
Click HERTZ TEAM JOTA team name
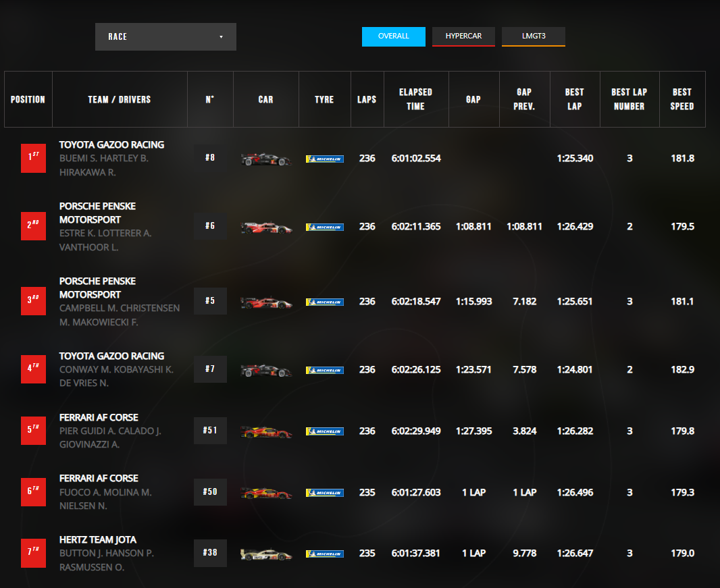pyautogui.click(x=98, y=539)
